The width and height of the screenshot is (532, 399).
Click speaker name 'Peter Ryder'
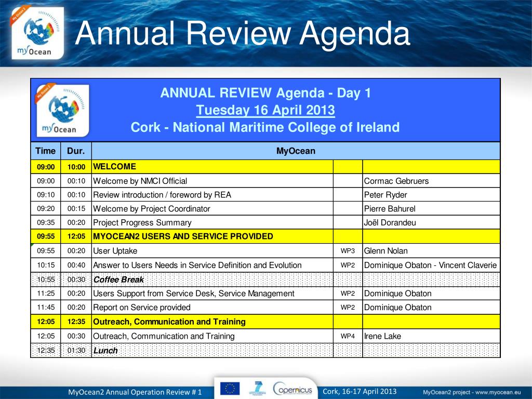tap(385, 195)
